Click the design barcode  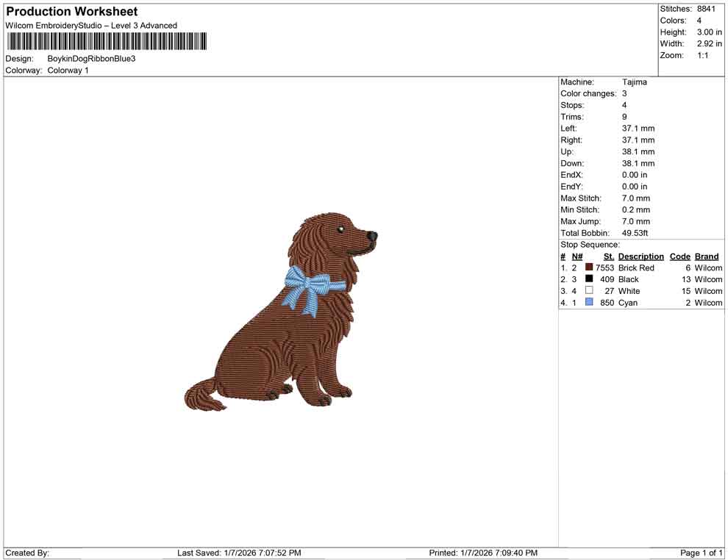coord(107,42)
